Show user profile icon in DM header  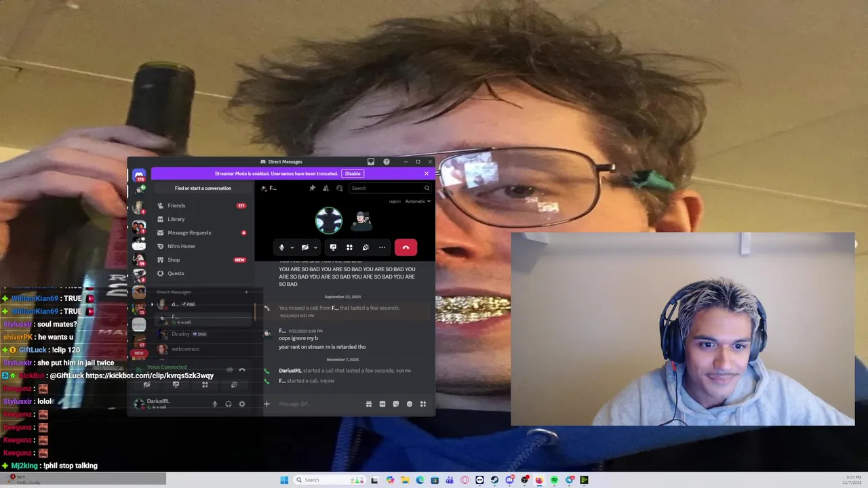[x=340, y=188]
